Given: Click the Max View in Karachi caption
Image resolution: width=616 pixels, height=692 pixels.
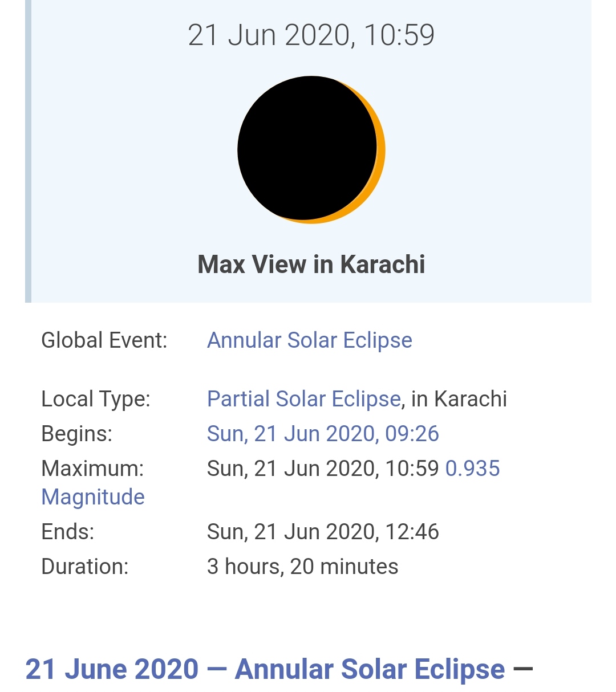Looking at the screenshot, I should point(311,264).
